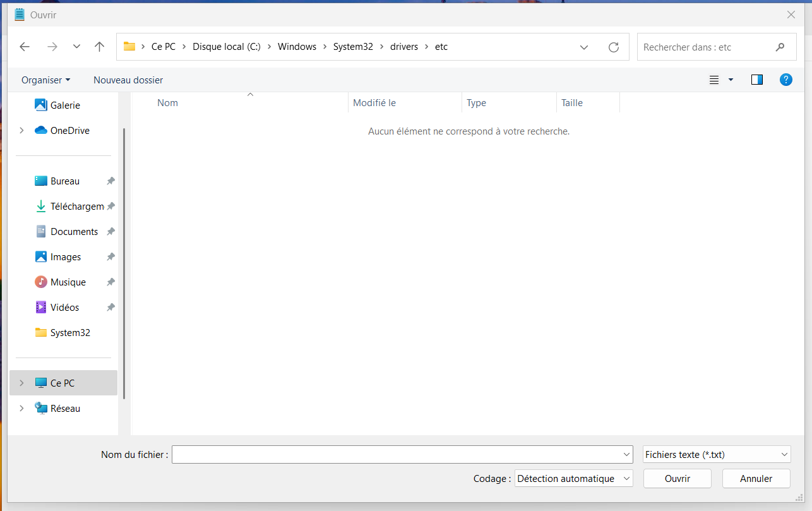
Task: Expand the OneDrive tree node
Action: tap(21, 131)
